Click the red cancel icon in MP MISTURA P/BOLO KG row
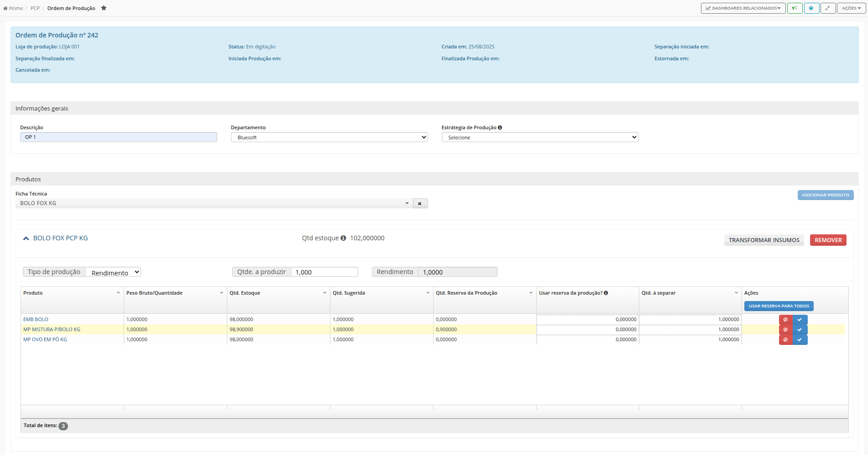 tap(785, 330)
